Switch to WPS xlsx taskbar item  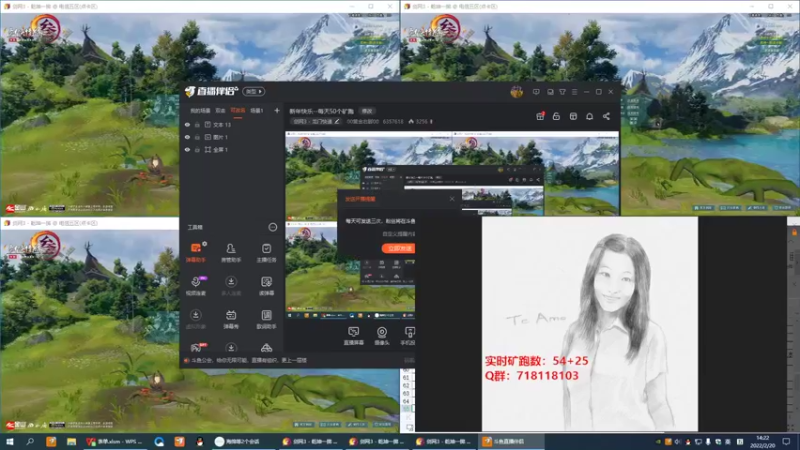115,441
